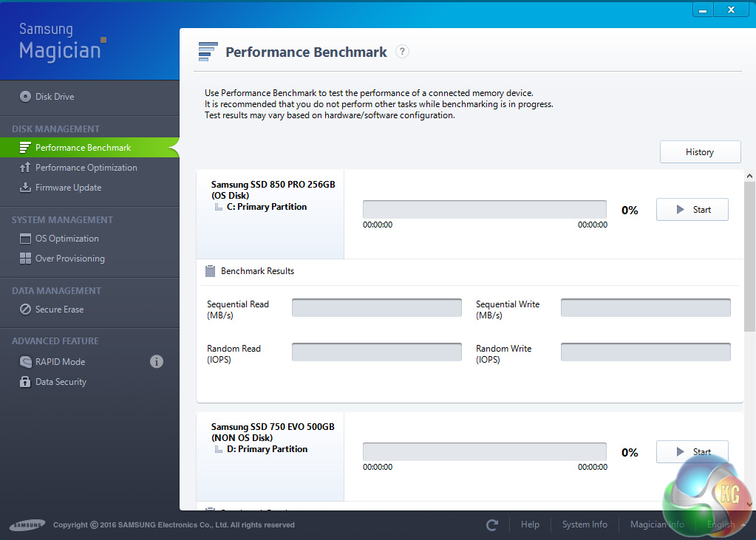Click the 850 PRO benchmark progress bar
756x540 pixels.
point(485,209)
